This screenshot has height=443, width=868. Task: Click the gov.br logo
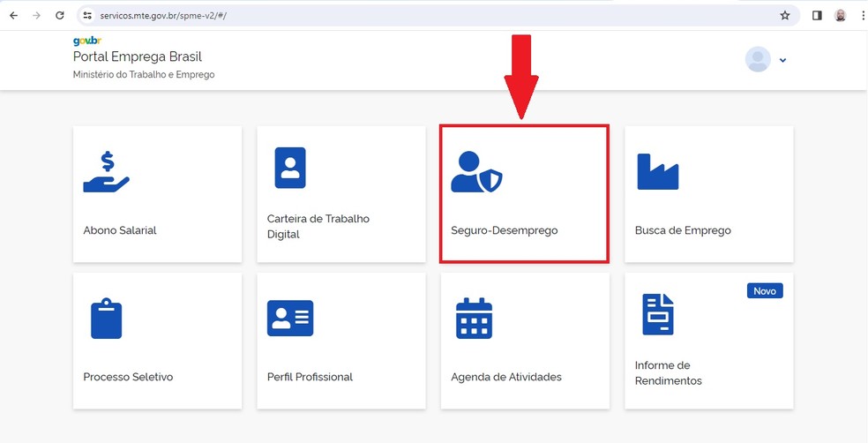click(87, 41)
